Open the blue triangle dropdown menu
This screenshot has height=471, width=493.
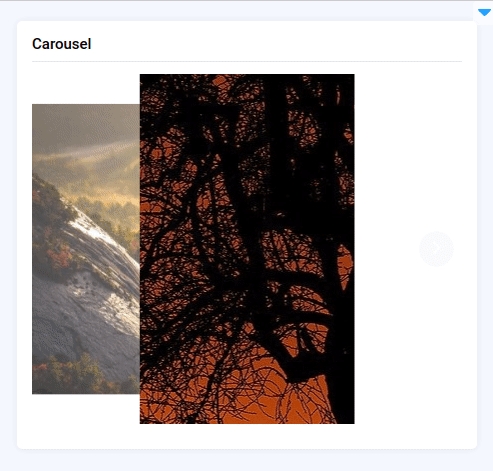(x=484, y=13)
